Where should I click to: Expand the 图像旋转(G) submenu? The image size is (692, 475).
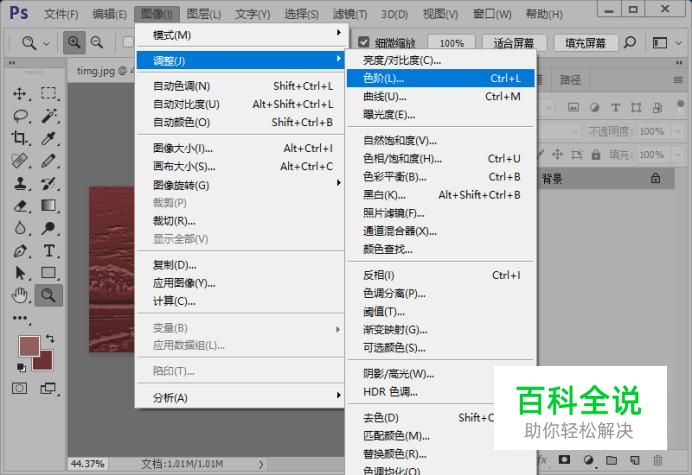tap(241, 185)
